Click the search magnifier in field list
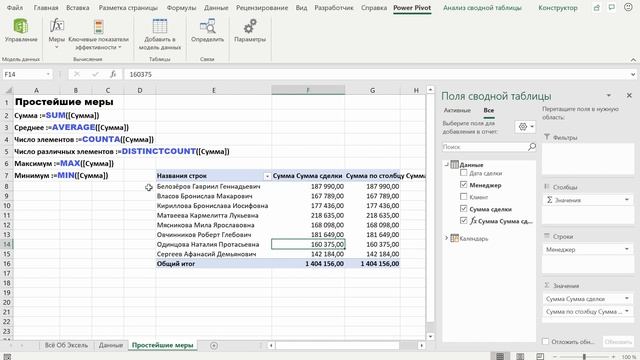 [x=531, y=147]
